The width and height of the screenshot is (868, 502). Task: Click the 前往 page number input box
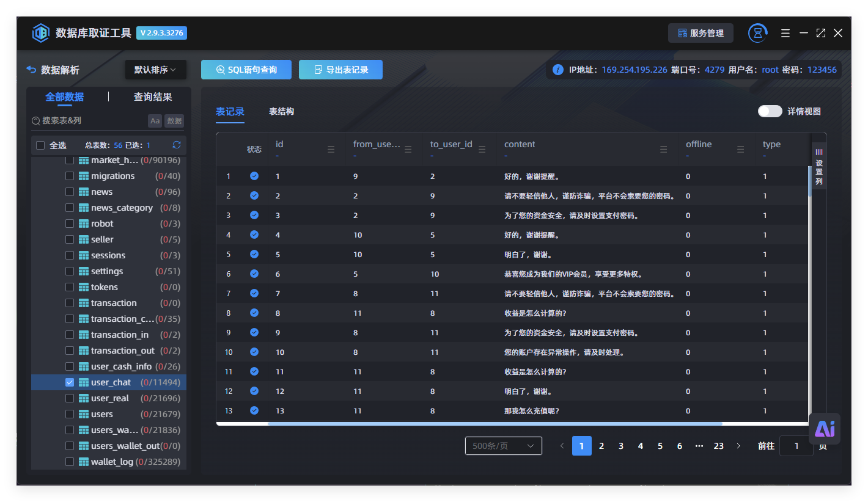click(796, 446)
